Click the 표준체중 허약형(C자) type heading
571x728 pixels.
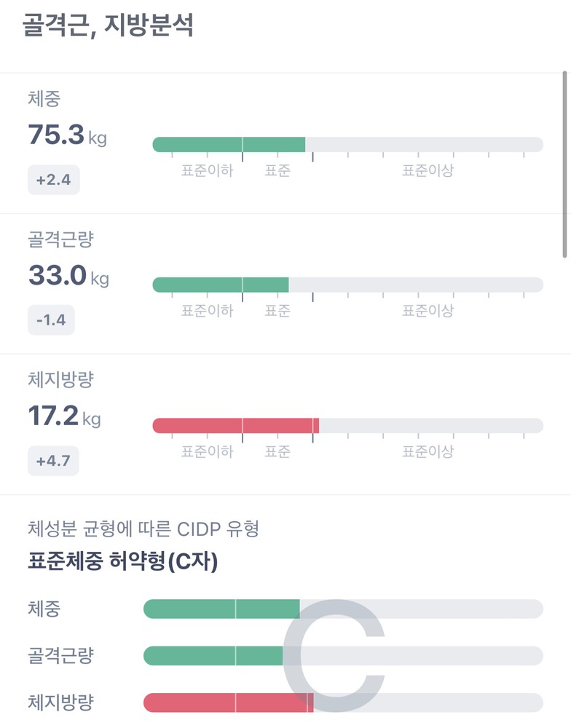pyautogui.click(x=122, y=561)
